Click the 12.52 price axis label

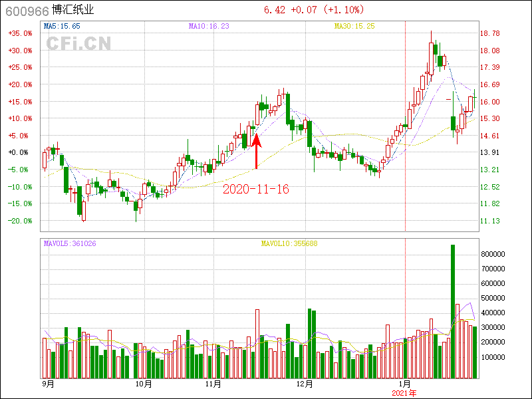(x=490, y=187)
